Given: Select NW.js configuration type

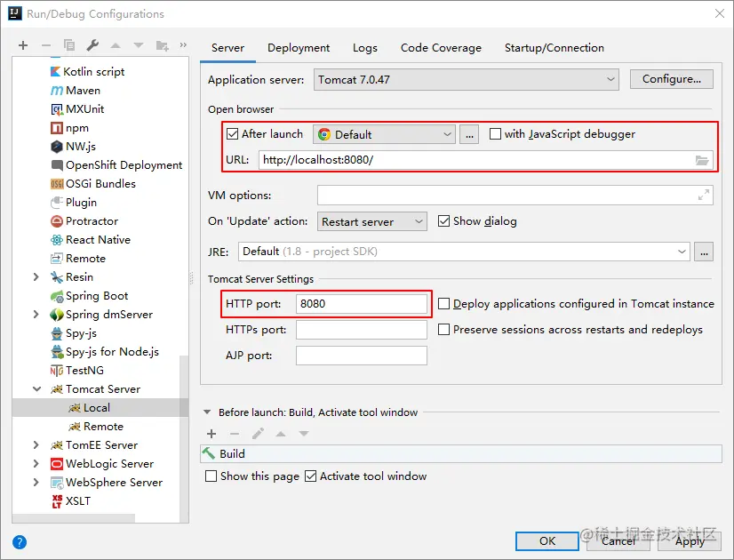Looking at the screenshot, I should point(73,147).
